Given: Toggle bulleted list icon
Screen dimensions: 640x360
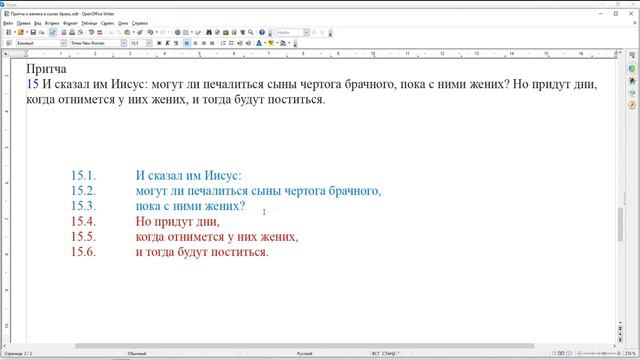Looking at the screenshot, I should 231,43.
